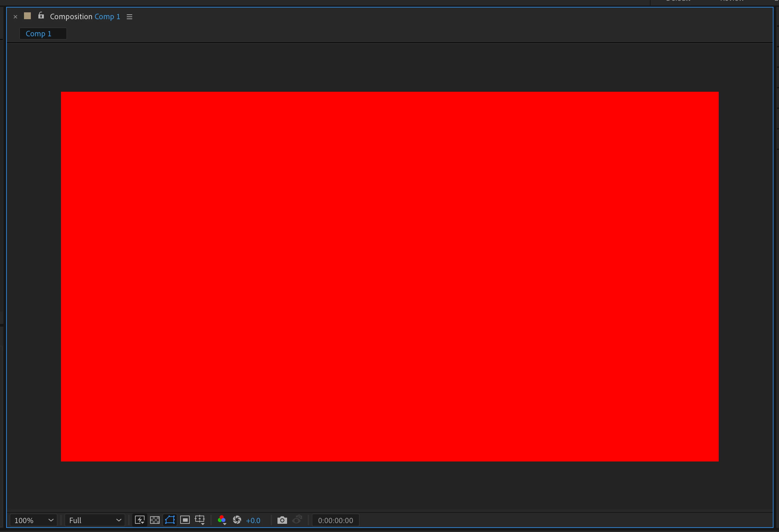
Task: Toggle the Region of Interest button
Action: point(185,520)
